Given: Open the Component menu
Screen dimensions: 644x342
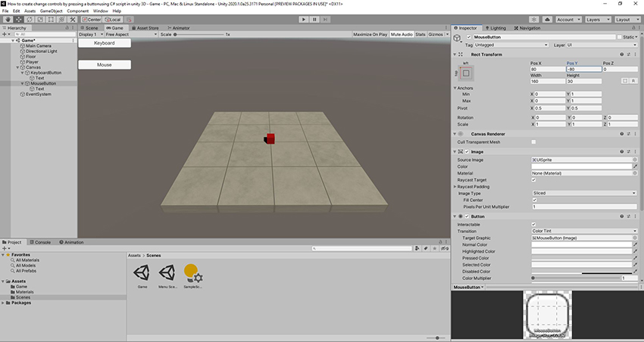Looking at the screenshot, I should tap(77, 11).
